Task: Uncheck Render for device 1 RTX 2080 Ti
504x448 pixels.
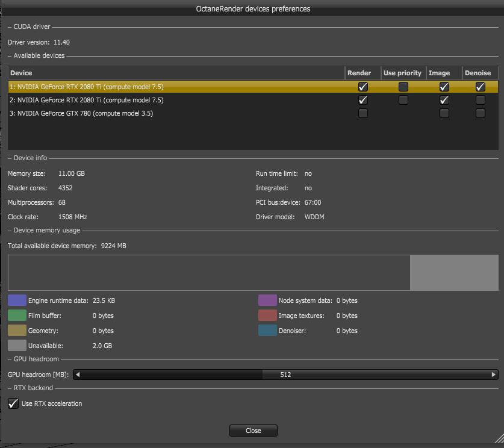Action: pos(363,87)
